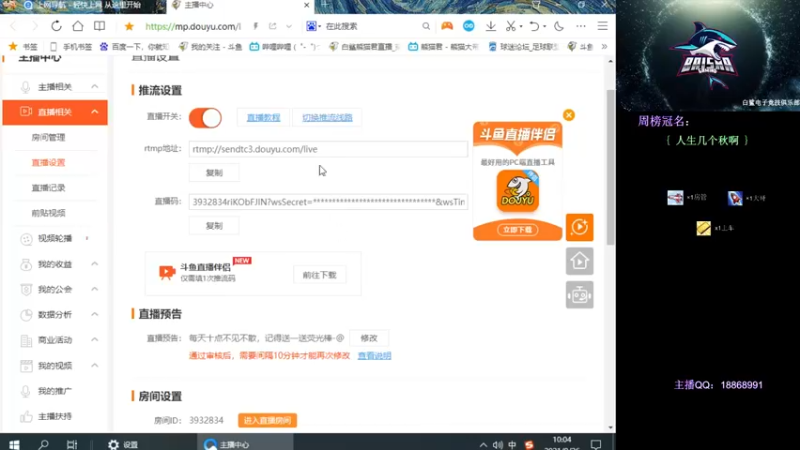
Task: Close the 斗鱼直播伴侣 floating ad
Action: (569, 115)
